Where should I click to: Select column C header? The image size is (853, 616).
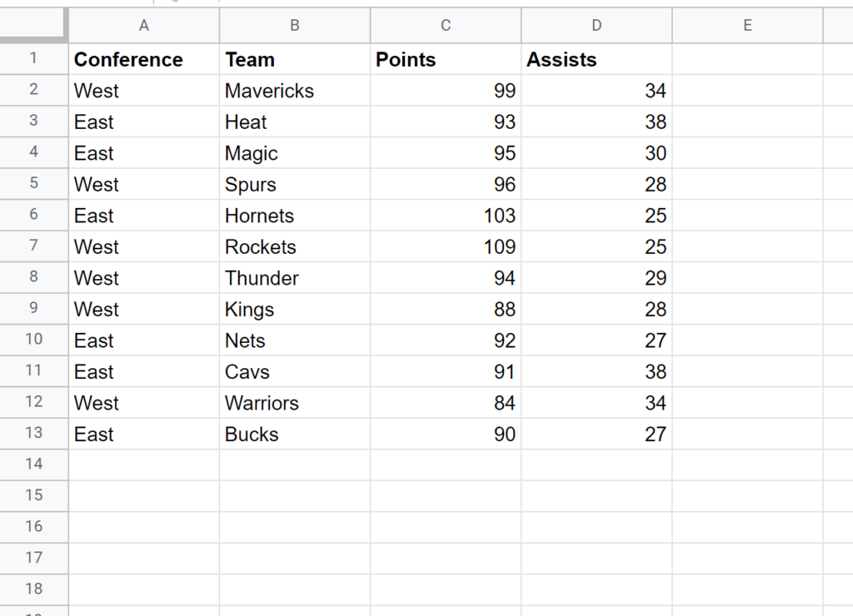pyautogui.click(x=446, y=26)
